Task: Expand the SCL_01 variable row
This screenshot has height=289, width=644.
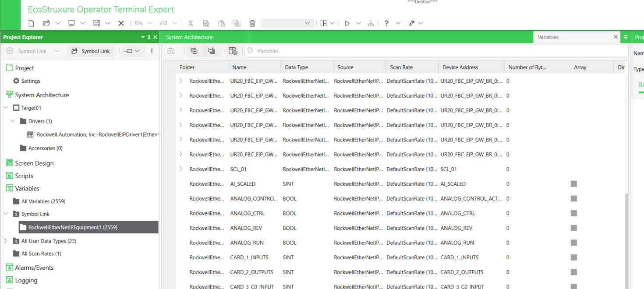Action: tap(181, 169)
